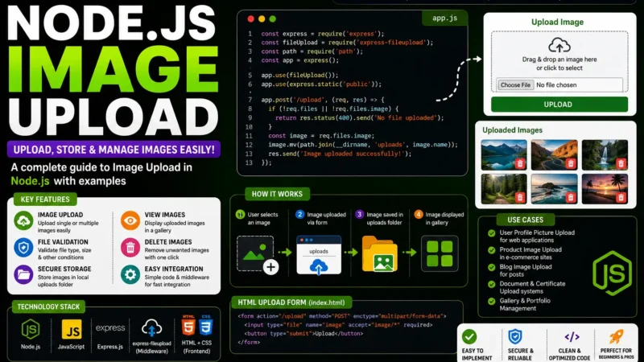Click the purple 'Upload, Store & Manage Images Easily!' banner
644x362 pixels.
114,150
